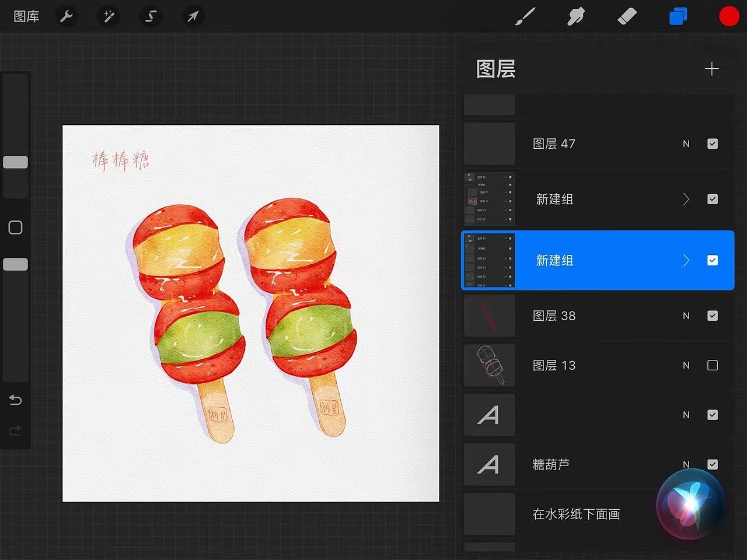The image size is (747, 560).
Task: Open blend mode N for 图层 13
Action: (686, 365)
